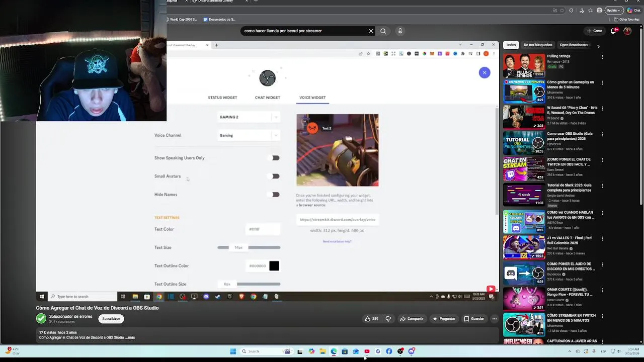The width and height of the screenshot is (644, 362).
Task: Open File Explorer in Windows taskbar
Action: point(323,351)
